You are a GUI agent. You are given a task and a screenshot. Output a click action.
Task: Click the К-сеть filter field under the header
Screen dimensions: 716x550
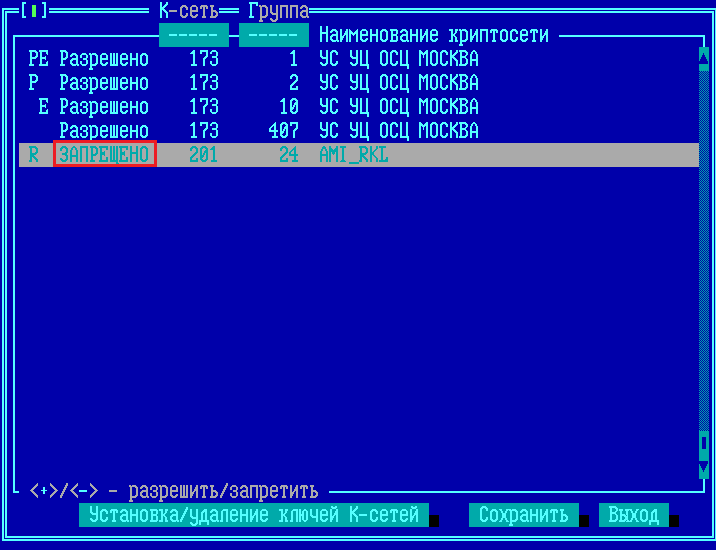pyautogui.click(x=193, y=35)
